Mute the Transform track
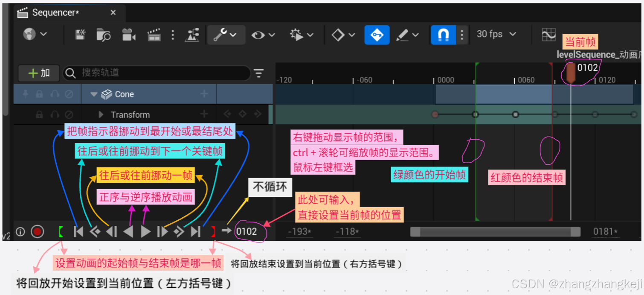644x295 pixels. pyautogui.click(x=69, y=114)
